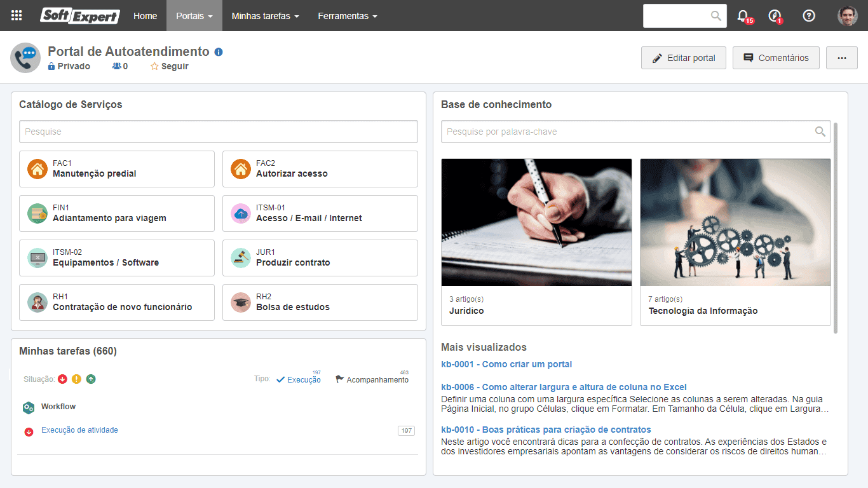The image size is (868, 488).
Task: Click the yellow warning situation filter icon
Action: click(76, 379)
